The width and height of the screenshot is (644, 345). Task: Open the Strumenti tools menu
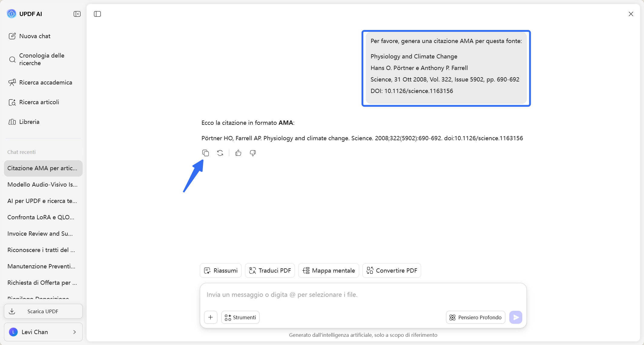[240, 317]
